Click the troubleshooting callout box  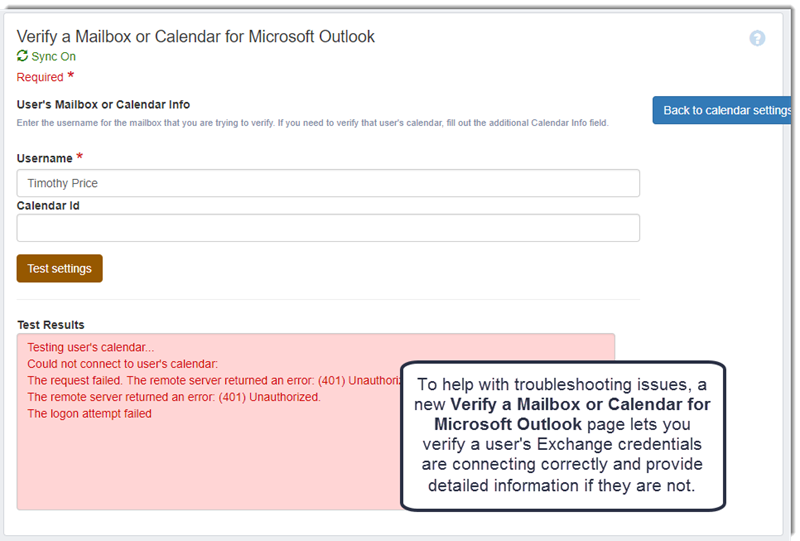click(564, 437)
